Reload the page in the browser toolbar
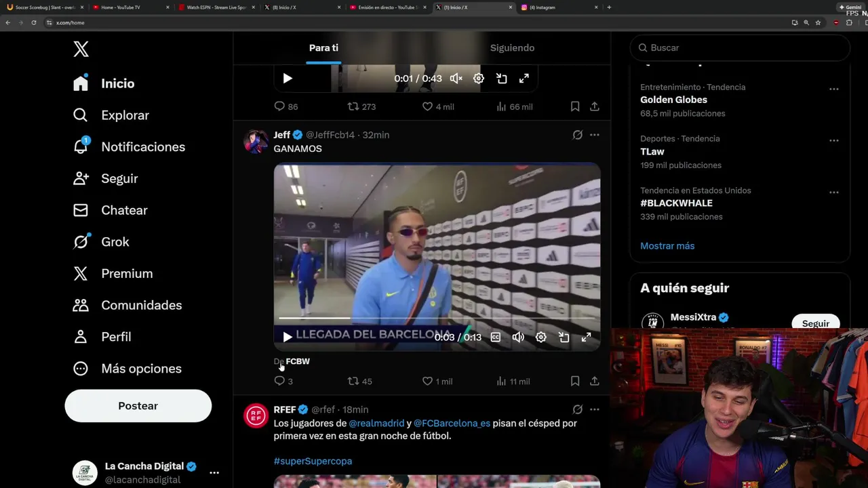 coord(34,22)
